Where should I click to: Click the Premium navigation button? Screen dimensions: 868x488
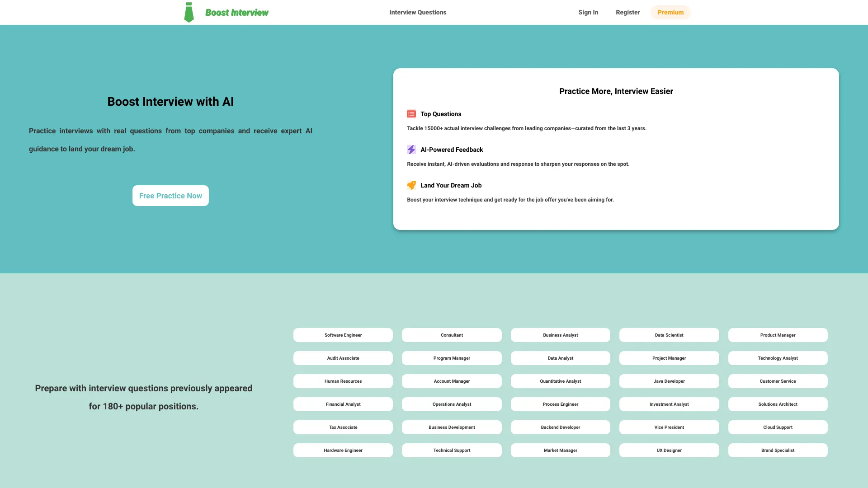670,12
